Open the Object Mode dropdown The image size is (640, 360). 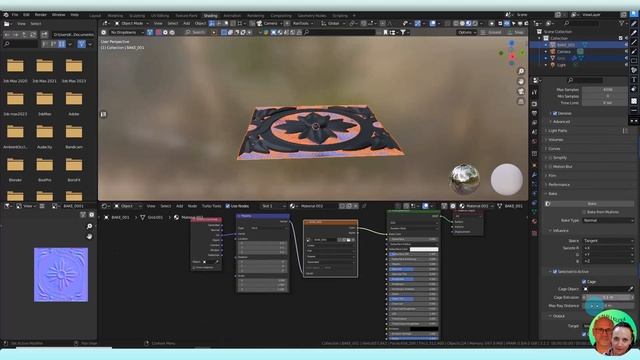tap(132, 23)
